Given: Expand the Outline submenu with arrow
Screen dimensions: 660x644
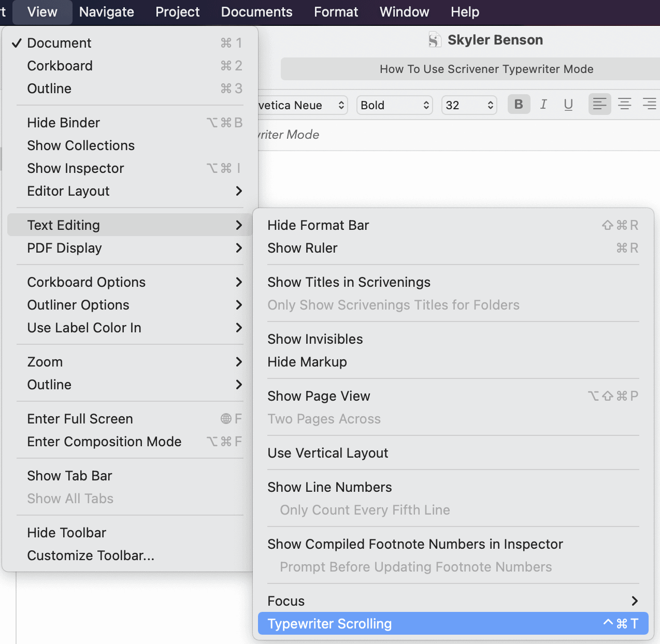Looking at the screenshot, I should (130, 385).
